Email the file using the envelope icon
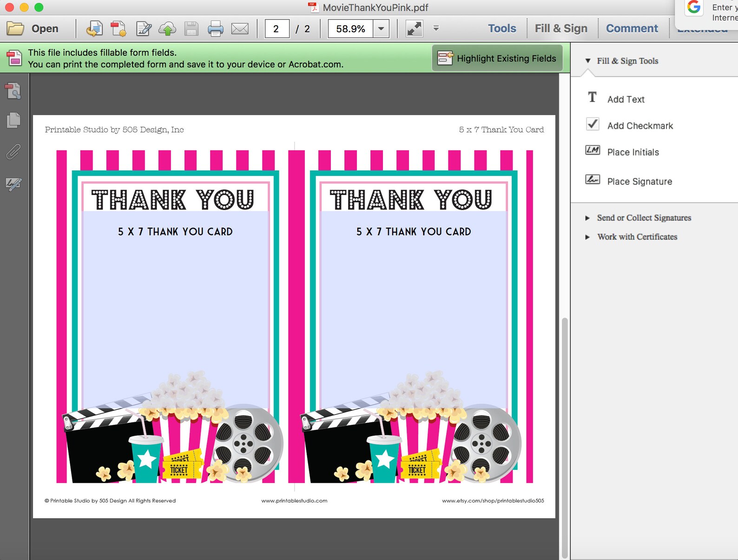The height and width of the screenshot is (560, 738). pyautogui.click(x=240, y=29)
